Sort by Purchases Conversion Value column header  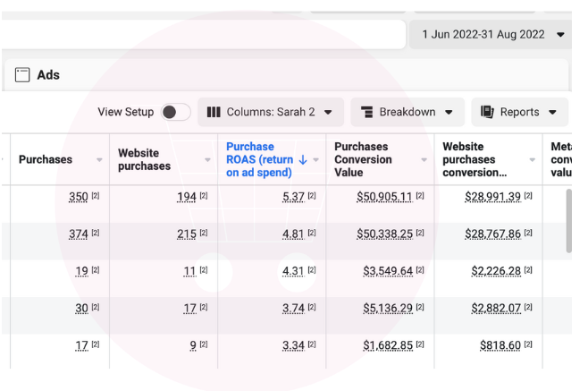pos(363,159)
